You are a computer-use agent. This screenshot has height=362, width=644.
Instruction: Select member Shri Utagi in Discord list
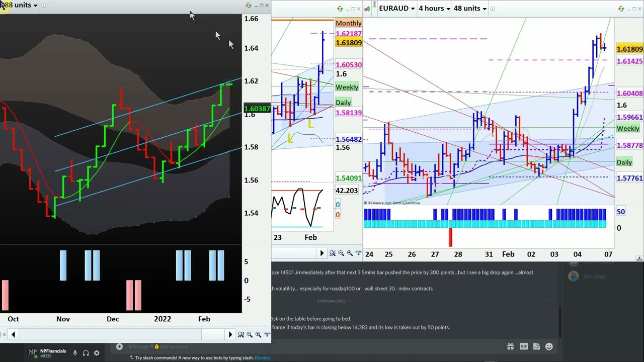tap(588, 277)
